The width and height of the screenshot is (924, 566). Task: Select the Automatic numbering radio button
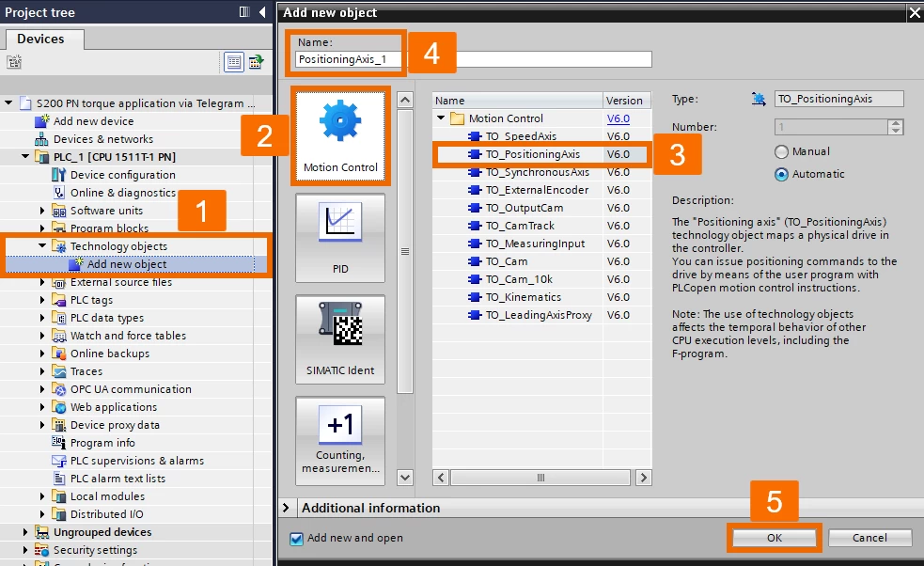(781, 175)
